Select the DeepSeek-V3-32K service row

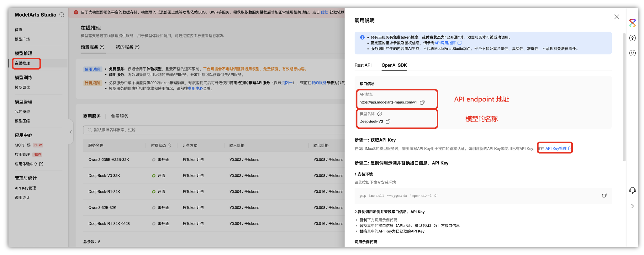[214, 176]
